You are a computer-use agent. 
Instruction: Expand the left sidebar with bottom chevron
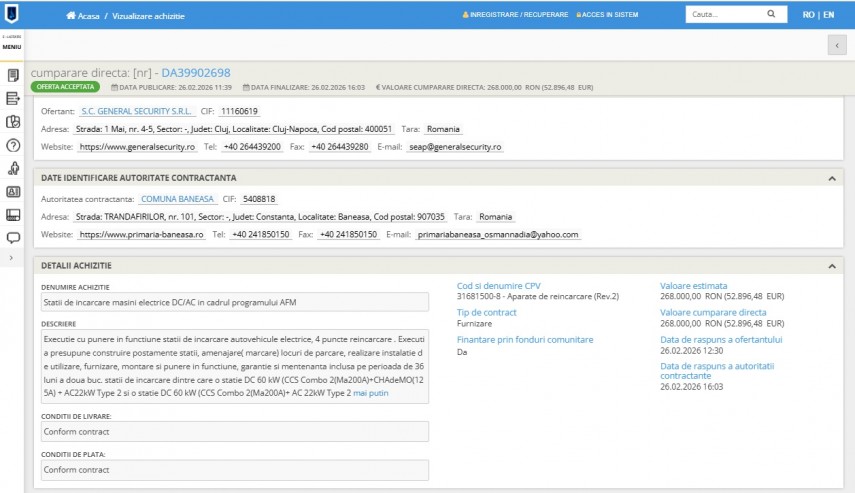(12, 258)
